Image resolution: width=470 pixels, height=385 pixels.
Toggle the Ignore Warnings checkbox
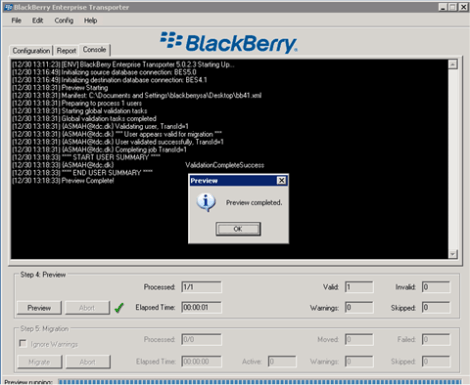click(23, 343)
